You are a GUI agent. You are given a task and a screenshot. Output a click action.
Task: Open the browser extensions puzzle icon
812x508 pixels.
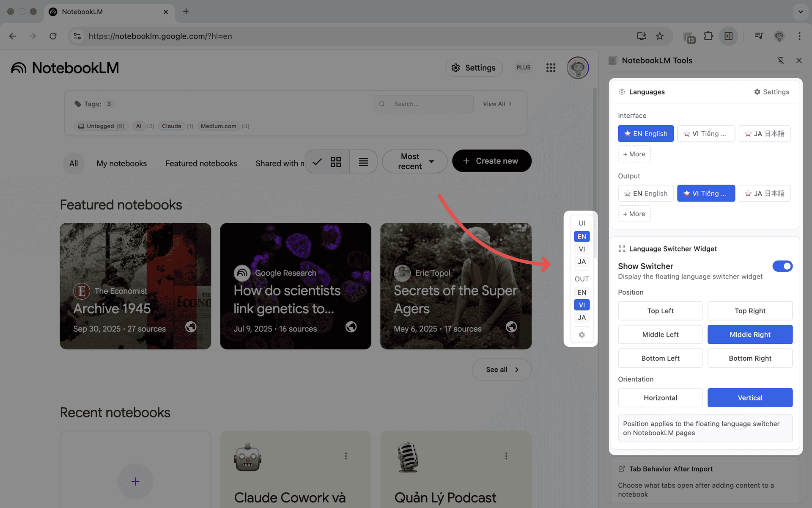point(708,36)
